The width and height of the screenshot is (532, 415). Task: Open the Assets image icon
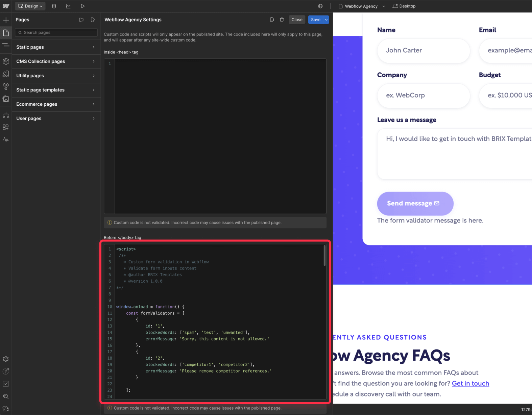pos(6,99)
